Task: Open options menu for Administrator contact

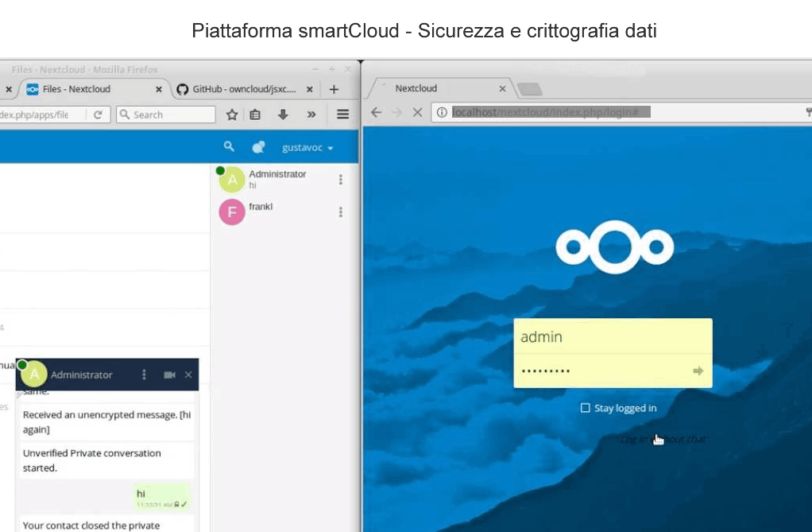Action: point(341,180)
